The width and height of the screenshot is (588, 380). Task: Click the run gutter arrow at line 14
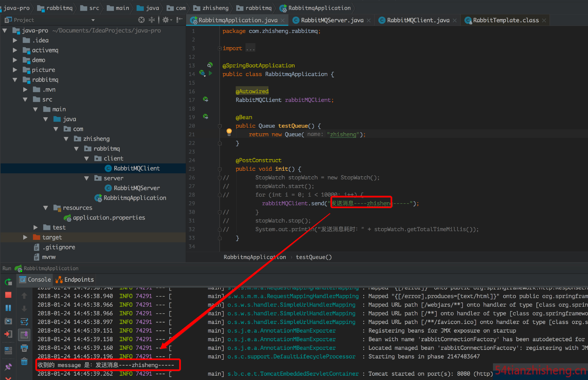pyautogui.click(x=210, y=73)
